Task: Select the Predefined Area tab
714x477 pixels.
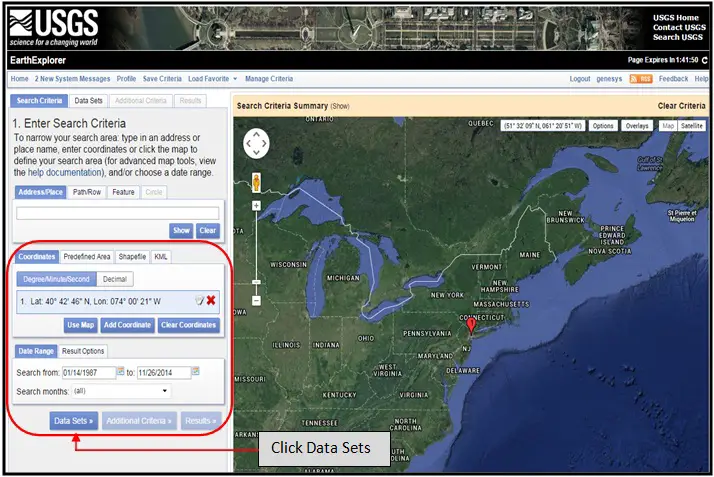Action: [87, 257]
